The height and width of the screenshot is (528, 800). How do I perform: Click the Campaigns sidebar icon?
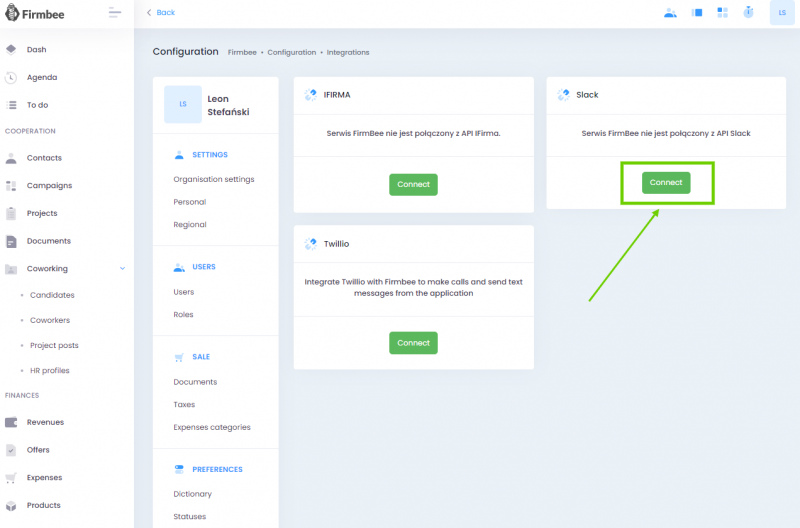coord(11,186)
